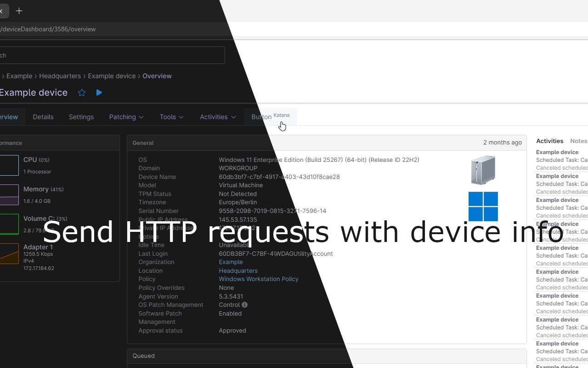Click the Example breadcrumb
Image resolution: width=588 pixels, height=368 pixels.
coord(19,76)
